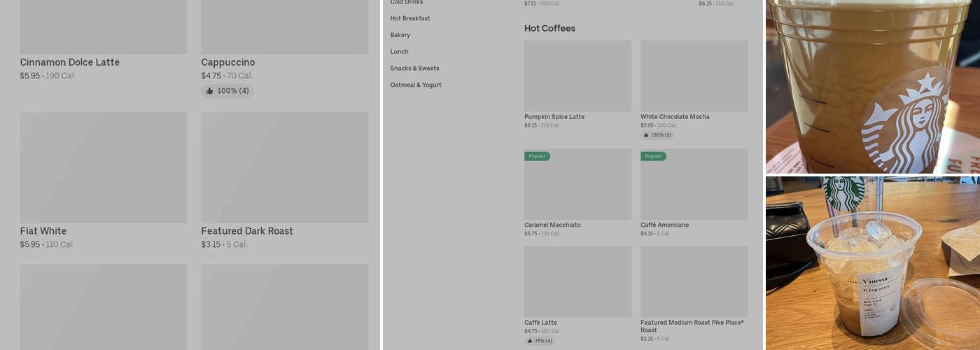The height and width of the screenshot is (350, 980).
Task: Open the Cold Drinks menu category
Action: pyautogui.click(x=407, y=3)
